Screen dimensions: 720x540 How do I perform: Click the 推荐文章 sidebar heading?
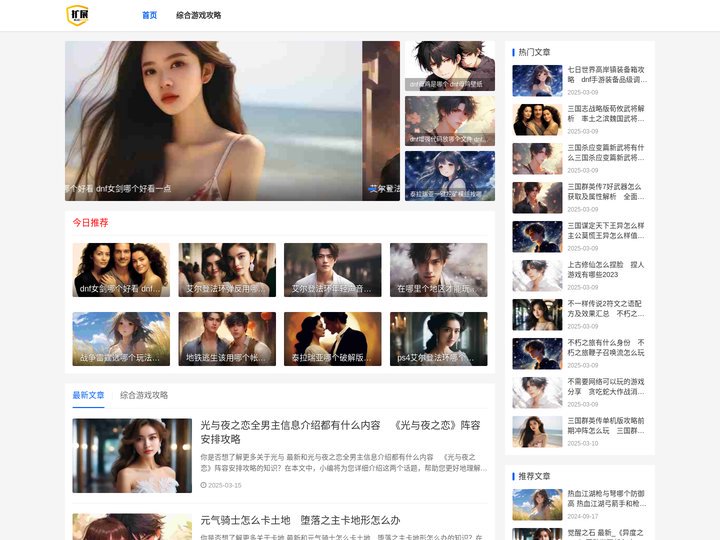coord(534,476)
